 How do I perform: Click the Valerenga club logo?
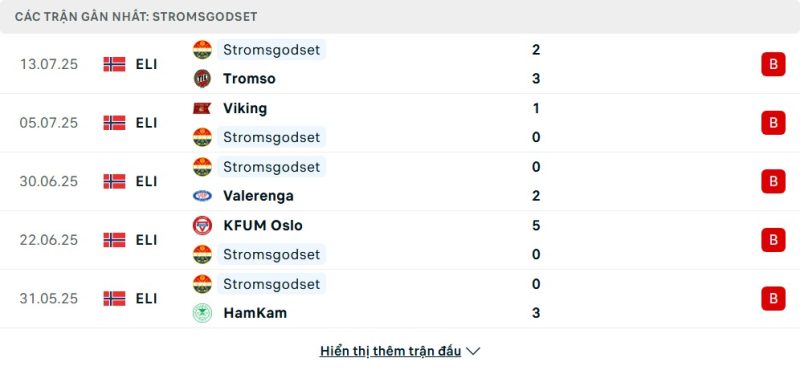click(x=202, y=196)
